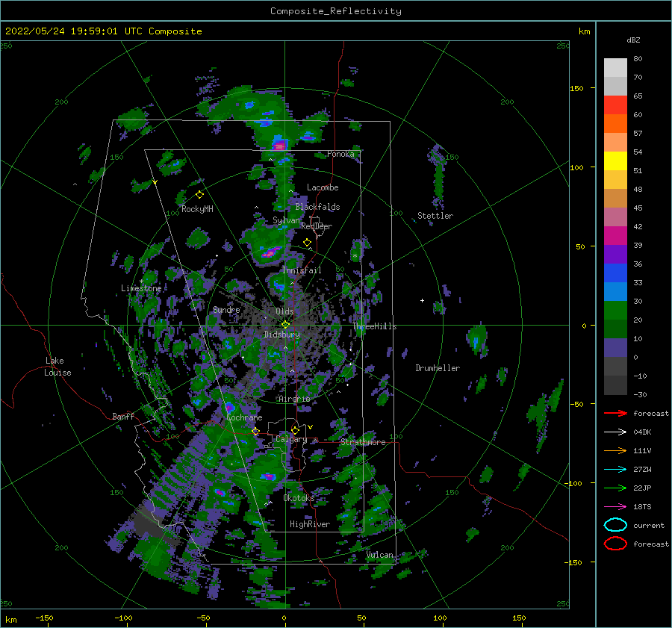Click the Strathmore label on map

(363, 442)
